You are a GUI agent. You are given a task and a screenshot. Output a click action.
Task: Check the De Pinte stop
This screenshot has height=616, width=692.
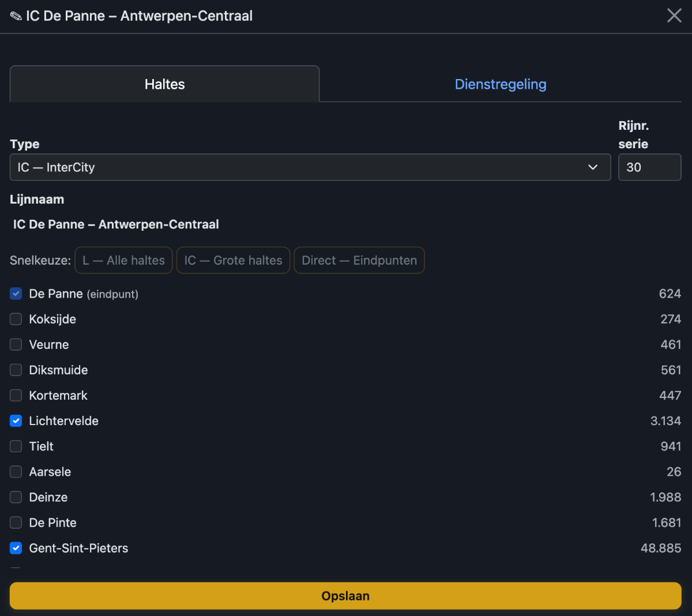tap(16, 523)
